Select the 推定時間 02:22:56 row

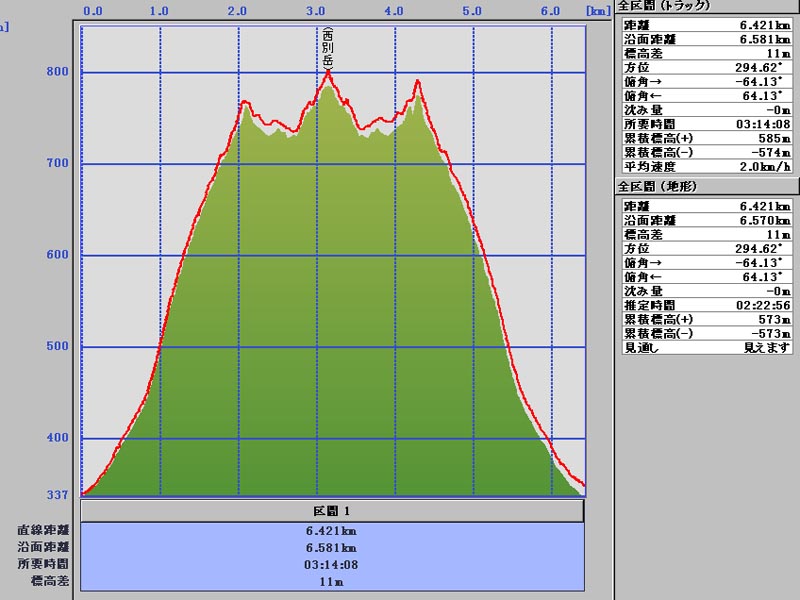coord(705,304)
